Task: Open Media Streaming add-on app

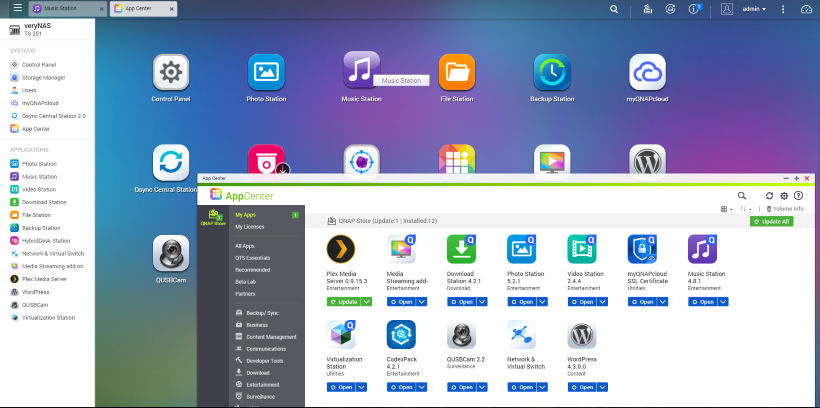Action: coord(404,302)
